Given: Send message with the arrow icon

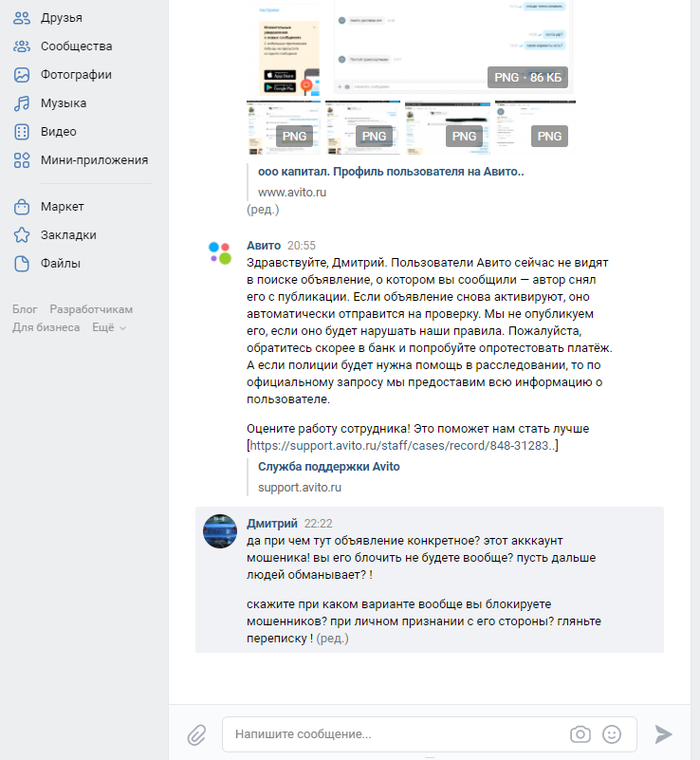Looking at the screenshot, I should (x=663, y=734).
